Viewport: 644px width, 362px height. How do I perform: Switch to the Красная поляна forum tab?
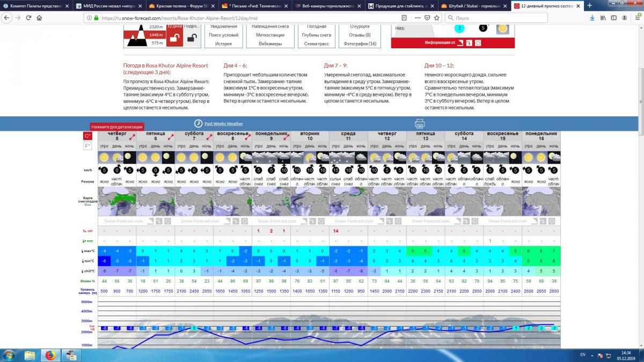[x=182, y=6]
